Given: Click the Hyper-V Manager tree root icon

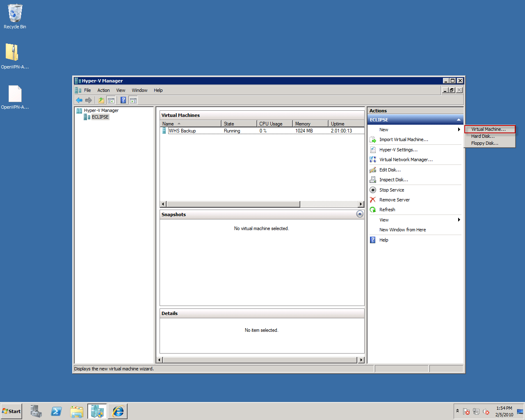Looking at the screenshot, I should pos(79,111).
